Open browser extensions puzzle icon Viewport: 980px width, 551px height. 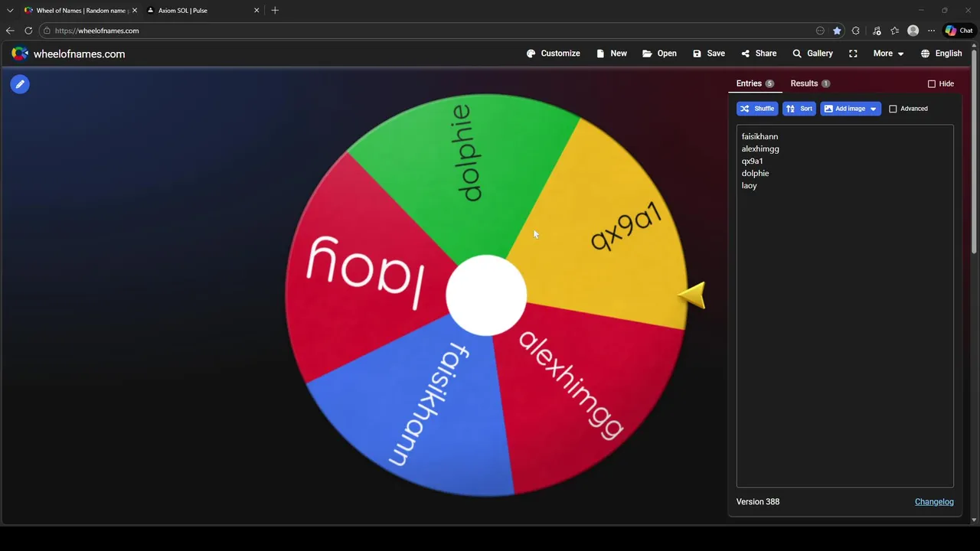click(x=856, y=31)
